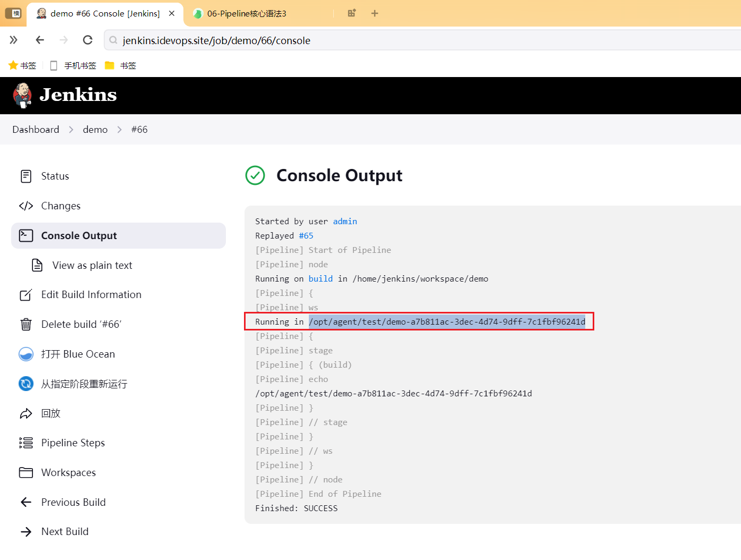Screen dimensions: 741x560
Task: Click the Next Build right arrow icon
Action: point(26,531)
